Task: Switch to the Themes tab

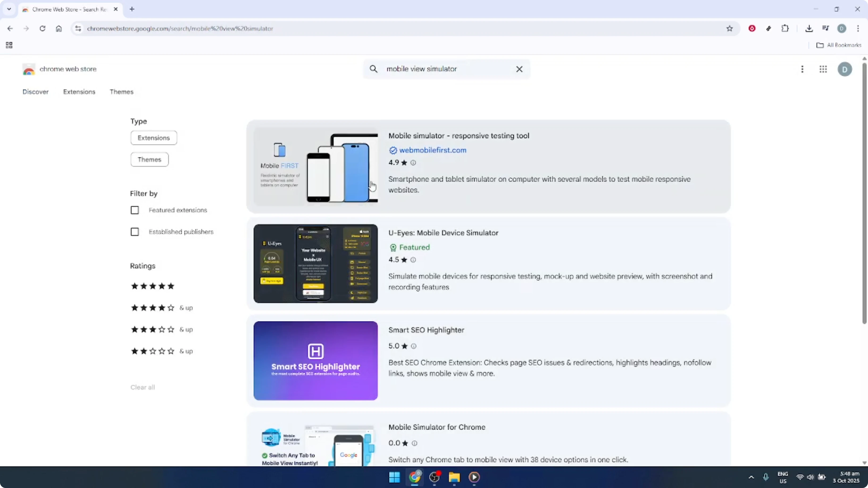Action: pos(122,92)
